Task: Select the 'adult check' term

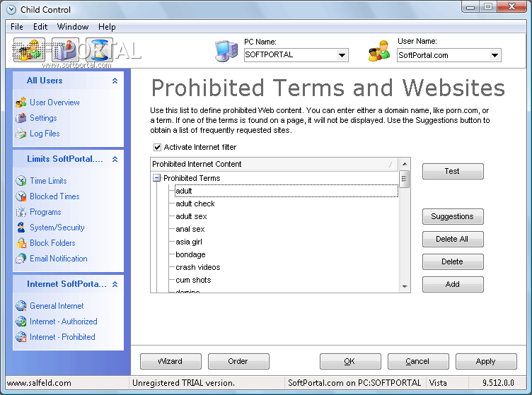Action: tap(195, 204)
